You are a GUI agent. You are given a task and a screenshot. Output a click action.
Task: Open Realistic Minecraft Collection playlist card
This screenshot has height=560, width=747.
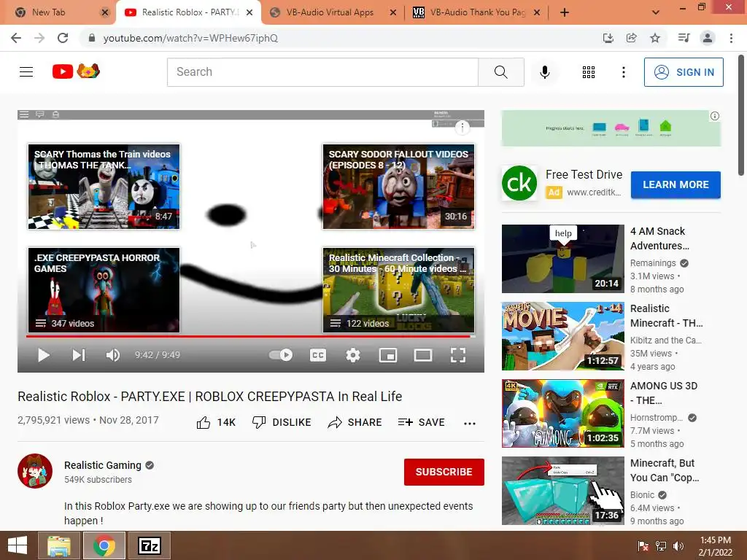click(x=398, y=290)
